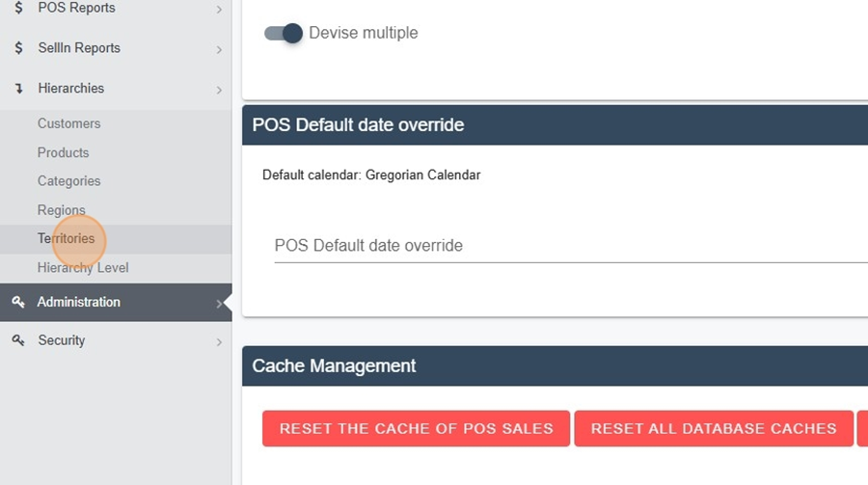Click the key icon beside Administration
The image size is (868, 485).
click(18, 302)
